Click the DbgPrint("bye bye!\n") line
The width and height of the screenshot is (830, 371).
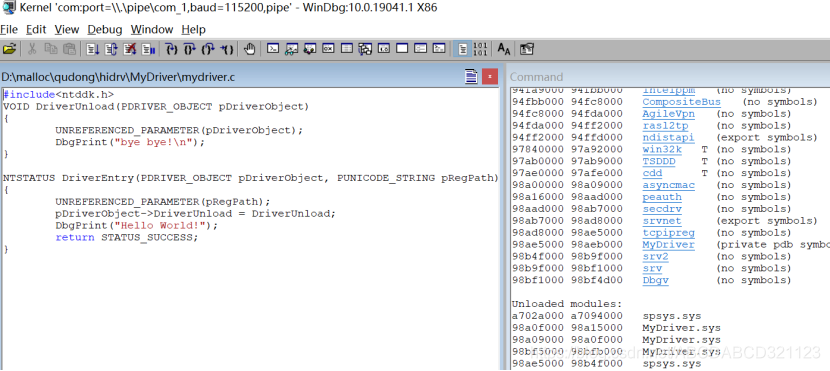(130, 142)
